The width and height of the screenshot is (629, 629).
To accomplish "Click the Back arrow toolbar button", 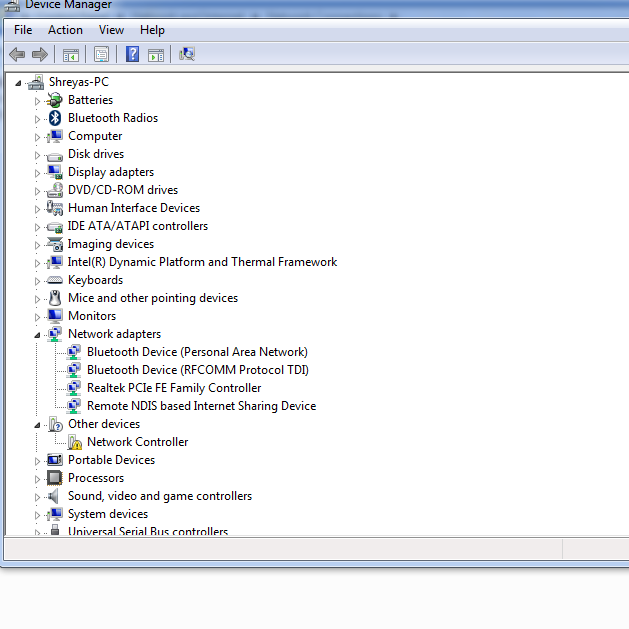I will pos(17,54).
